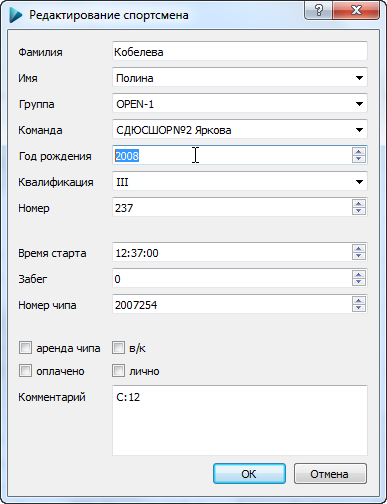Click the Фамилия field with Кобелева
Image resolution: width=387 pixels, height=504 pixels.
pyautogui.click(x=240, y=52)
